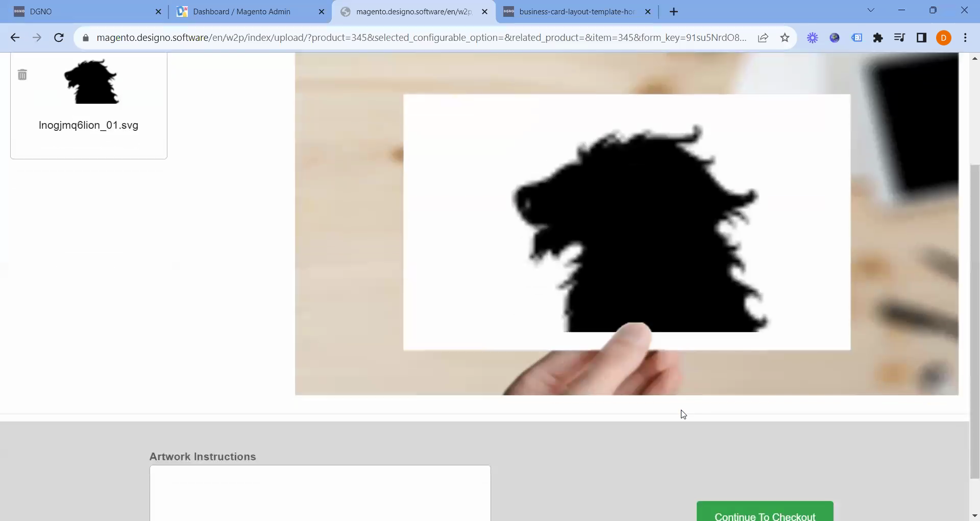Open the Chrome profile avatar D

[x=944, y=38]
